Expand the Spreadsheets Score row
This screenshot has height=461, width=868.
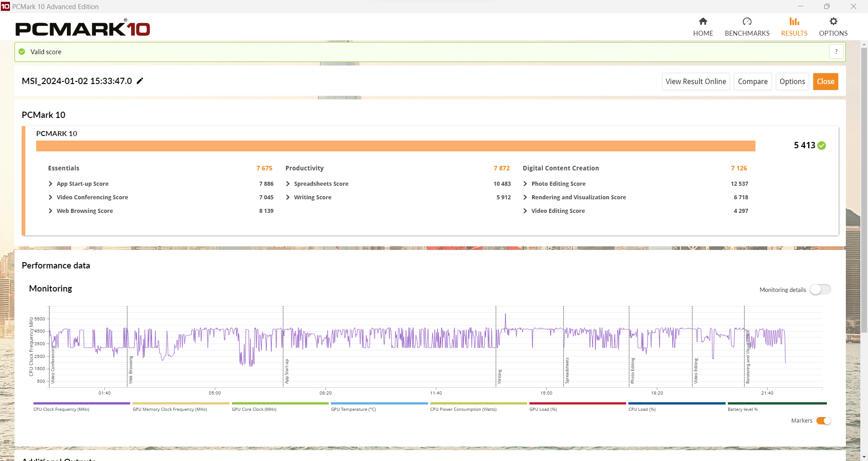(288, 184)
